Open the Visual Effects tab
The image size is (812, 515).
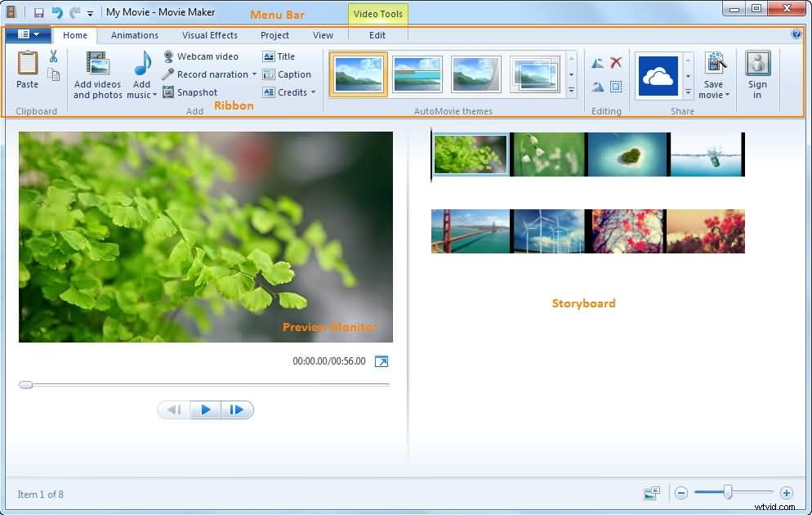[209, 35]
